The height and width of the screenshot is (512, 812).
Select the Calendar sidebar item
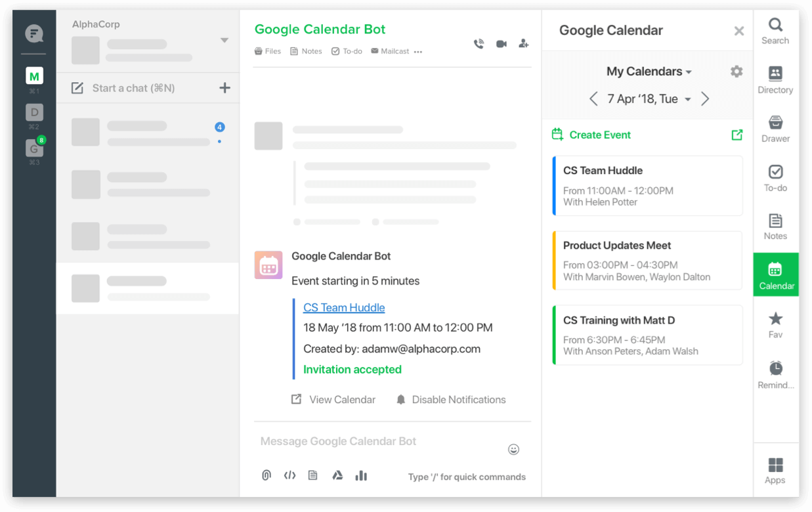(x=776, y=274)
